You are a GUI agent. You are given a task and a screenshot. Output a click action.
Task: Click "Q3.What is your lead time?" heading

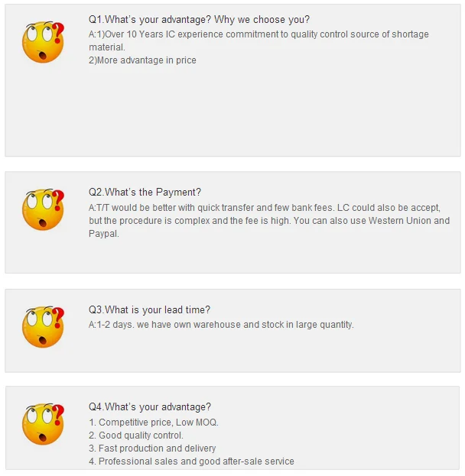pyautogui.click(x=149, y=309)
